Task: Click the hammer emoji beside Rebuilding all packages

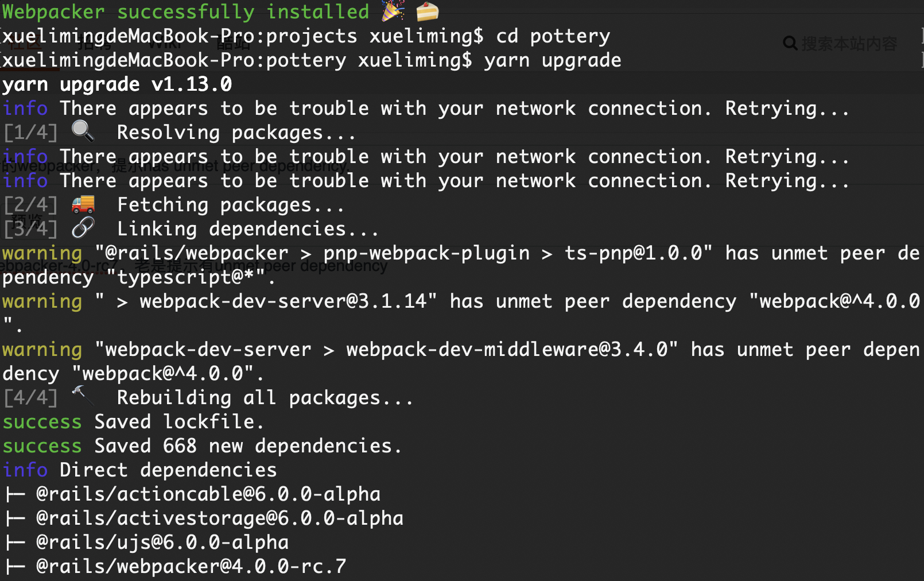Action: (x=83, y=396)
